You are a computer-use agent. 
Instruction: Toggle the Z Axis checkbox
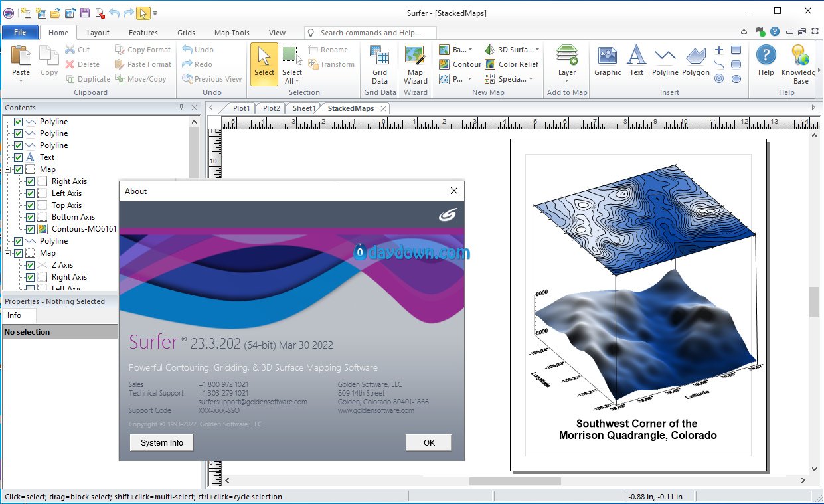pos(30,265)
